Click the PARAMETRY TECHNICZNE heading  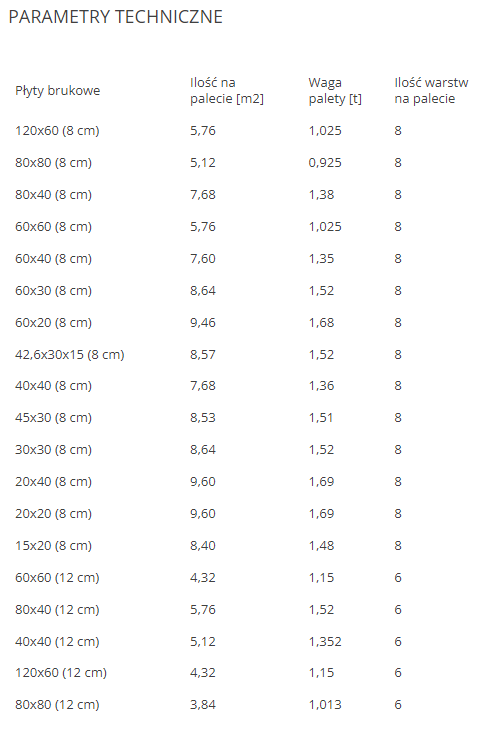(x=116, y=17)
